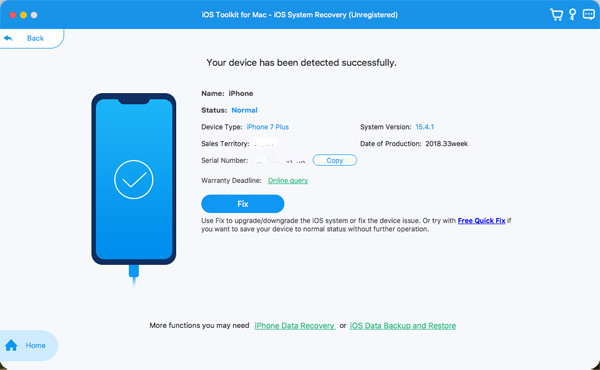600x370 pixels.
Task: Click the Normal status value
Action: pyautogui.click(x=244, y=110)
